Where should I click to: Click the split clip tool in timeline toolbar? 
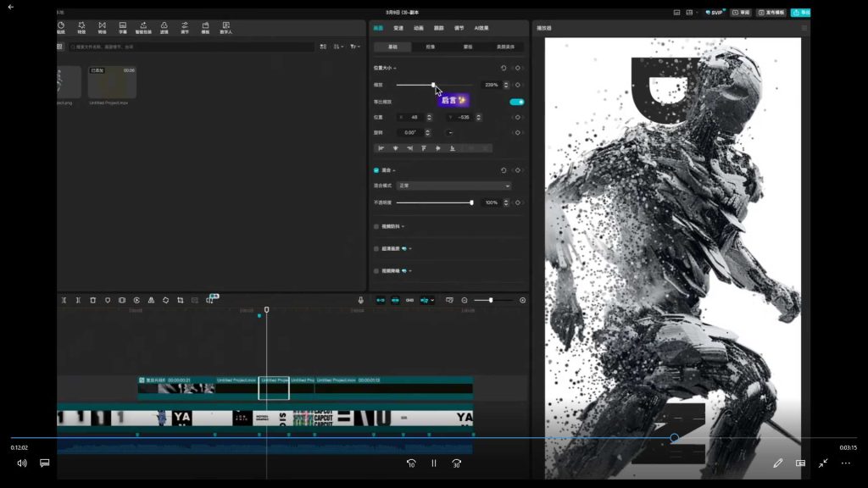click(x=64, y=300)
